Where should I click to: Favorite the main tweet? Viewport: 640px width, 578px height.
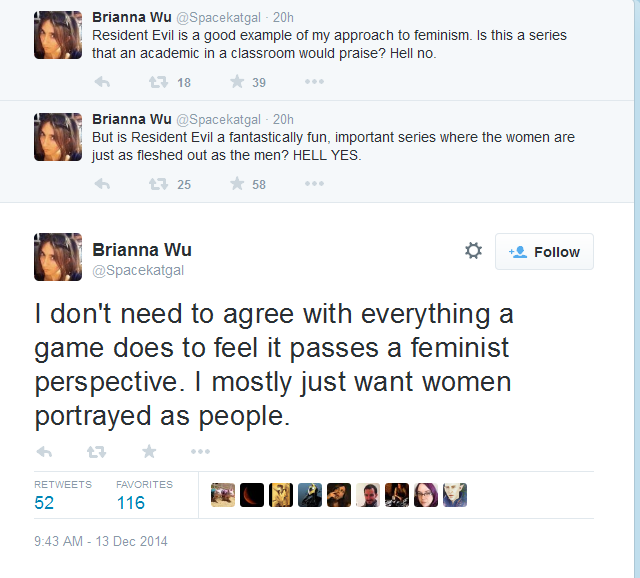pos(149,451)
